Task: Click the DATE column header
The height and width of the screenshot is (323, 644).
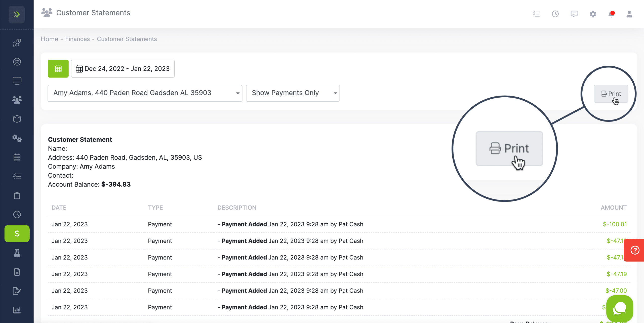Action: pos(59,208)
